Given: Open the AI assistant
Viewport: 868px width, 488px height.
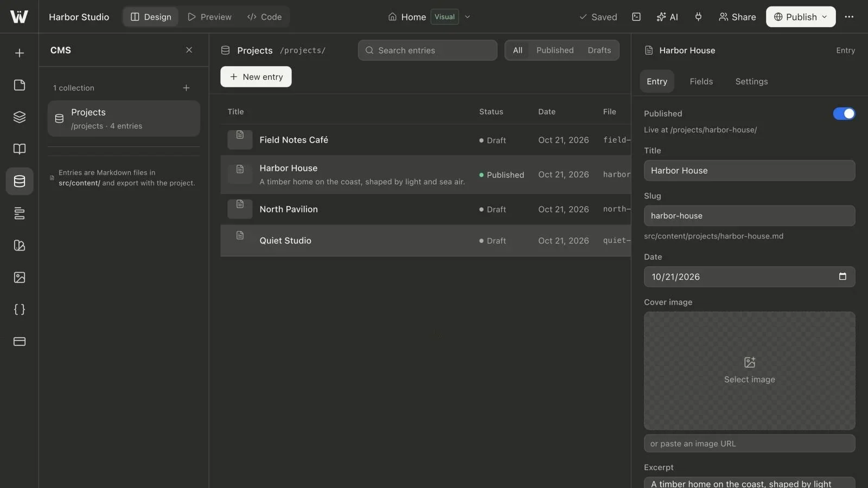Looking at the screenshot, I should (x=667, y=17).
